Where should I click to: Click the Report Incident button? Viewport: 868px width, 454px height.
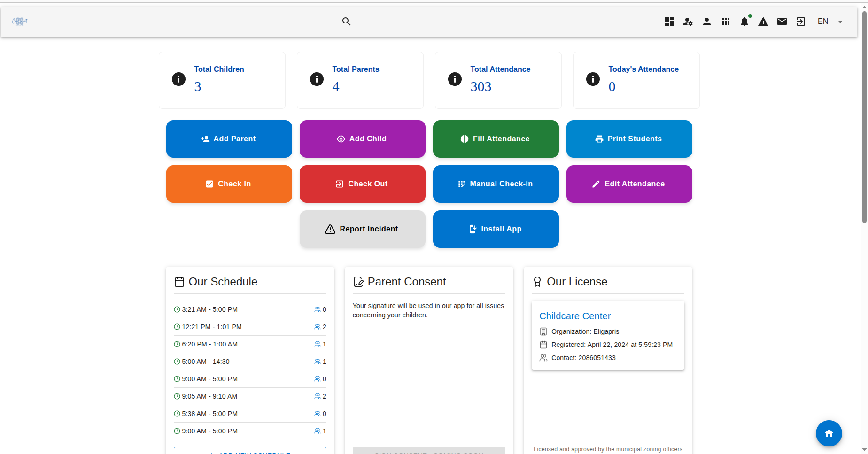362,229
